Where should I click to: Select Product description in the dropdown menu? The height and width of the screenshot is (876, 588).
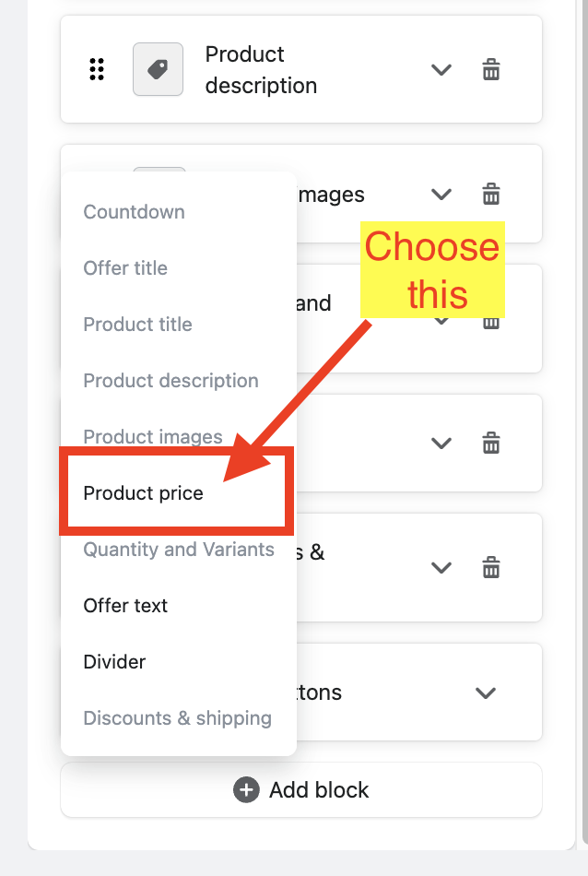click(171, 381)
